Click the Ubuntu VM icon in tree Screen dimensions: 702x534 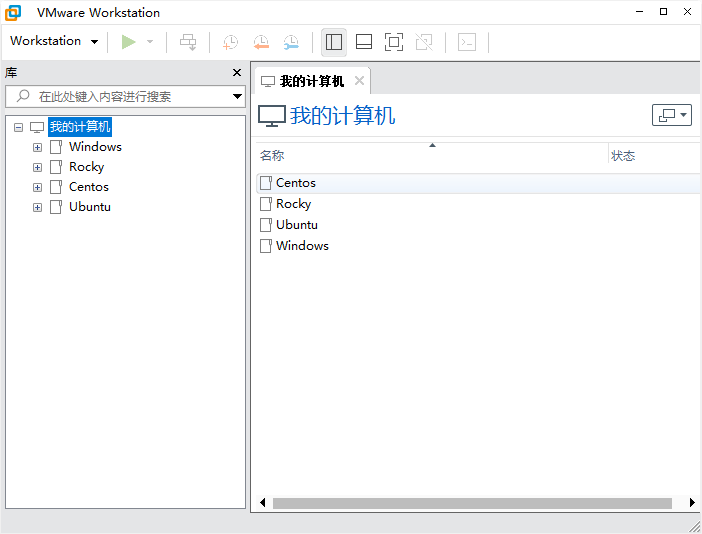pyautogui.click(x=56, y=207)
